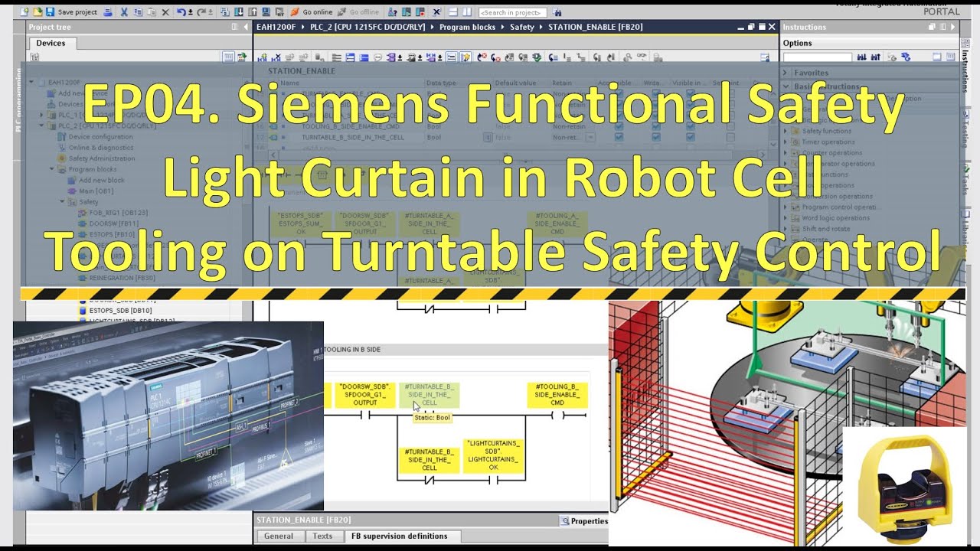The image size is (980, 551).
Task: Click the Search in project field
Action: 512,12
